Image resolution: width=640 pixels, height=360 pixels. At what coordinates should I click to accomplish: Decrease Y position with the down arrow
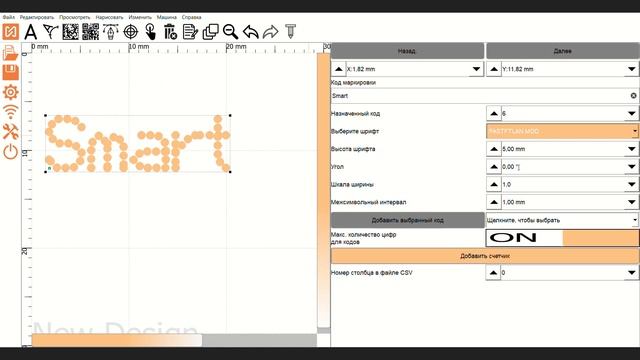point(631,69)
